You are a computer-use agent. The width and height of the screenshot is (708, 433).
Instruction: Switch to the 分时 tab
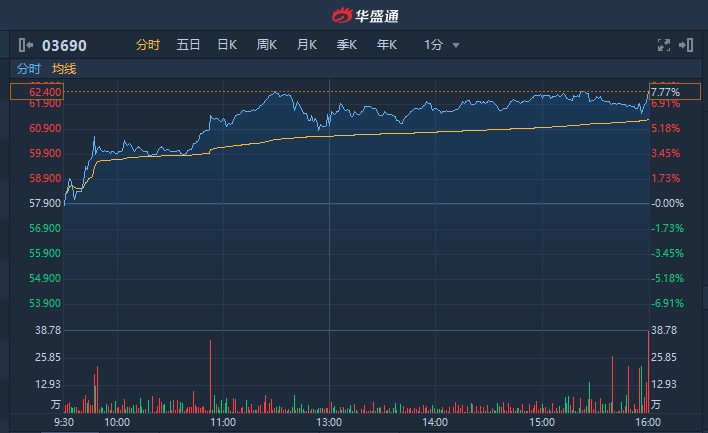tap(148, 45)
